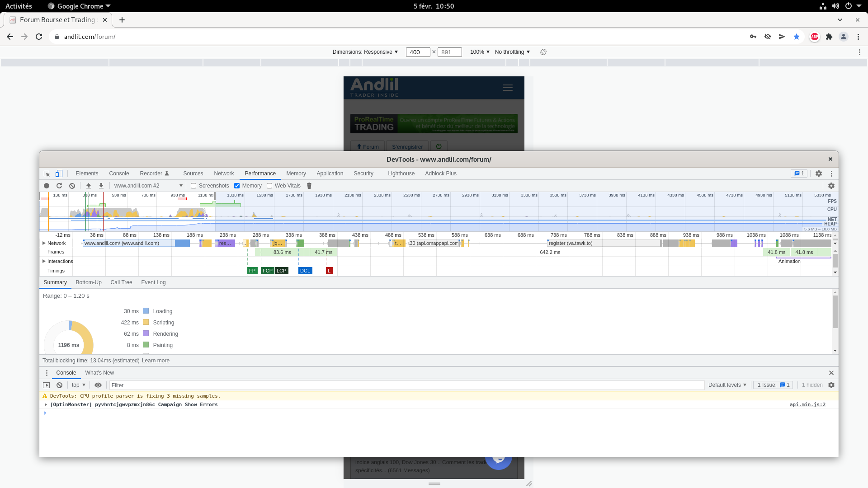Image resolution: width=868 pixels, height=488 pixels.
Task: Click the console Filter input field
Action: 407,385
